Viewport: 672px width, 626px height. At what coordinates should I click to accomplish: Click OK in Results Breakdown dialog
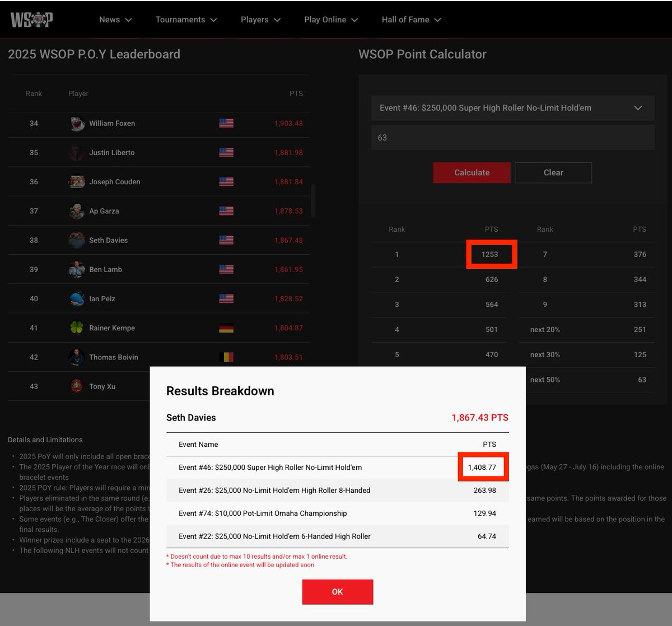(x=338, y=592)
